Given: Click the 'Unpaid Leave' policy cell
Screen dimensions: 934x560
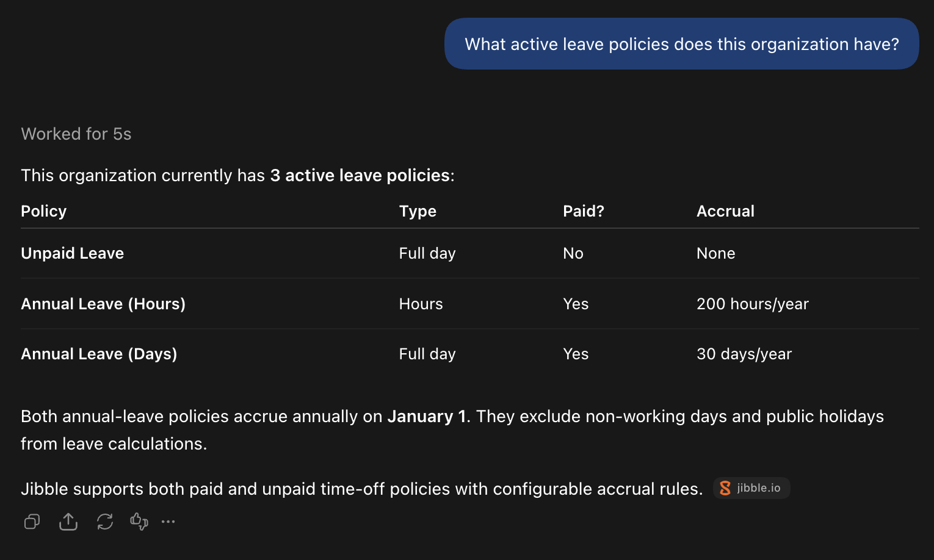Looking at the screenshot, I should pos(73,253).
